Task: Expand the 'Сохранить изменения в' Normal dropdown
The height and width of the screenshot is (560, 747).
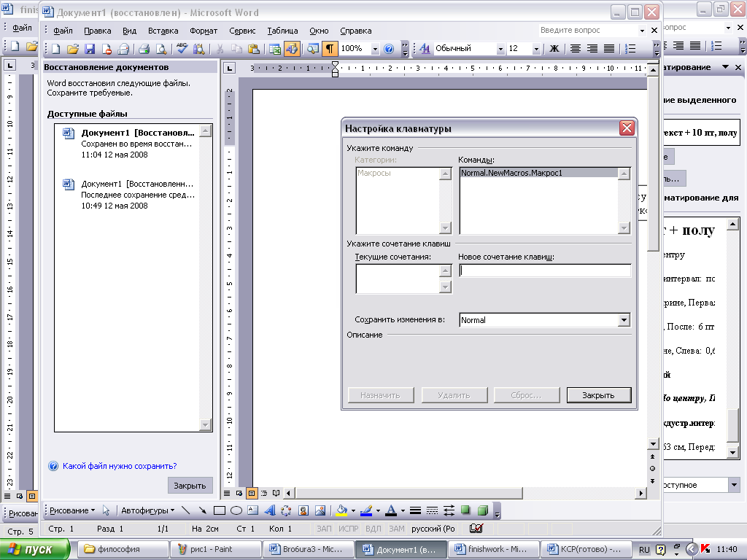Action: (624, 320)
